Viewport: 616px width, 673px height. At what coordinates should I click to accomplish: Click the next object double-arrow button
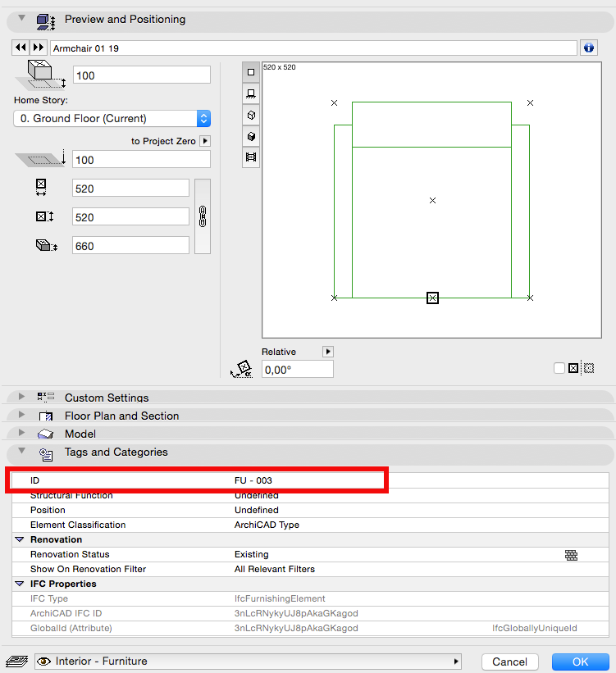tap(38, 48)
